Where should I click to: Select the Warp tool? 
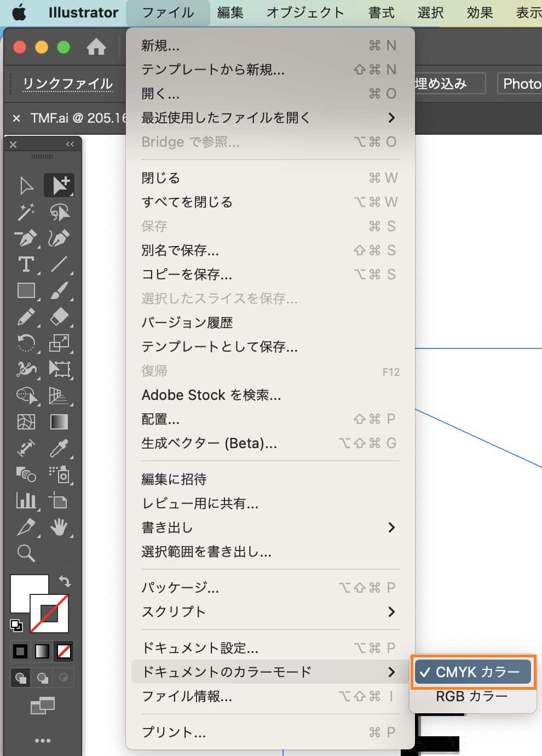pyautogui.click(x=26, y=369)
